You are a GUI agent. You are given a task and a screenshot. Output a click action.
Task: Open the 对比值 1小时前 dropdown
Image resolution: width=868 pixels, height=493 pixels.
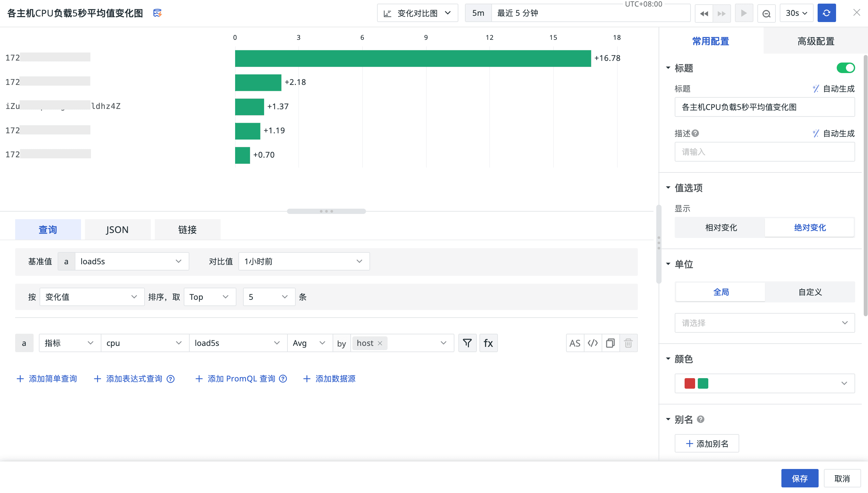pos(304,261)
